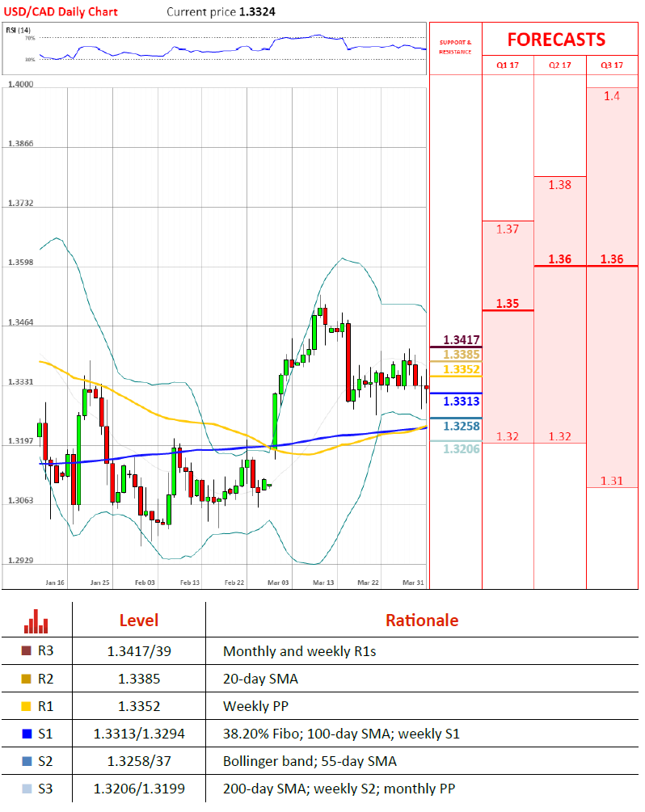The image size is (645, 812).
Task: Click the 1.3598 price axis label
Action: 21,262
